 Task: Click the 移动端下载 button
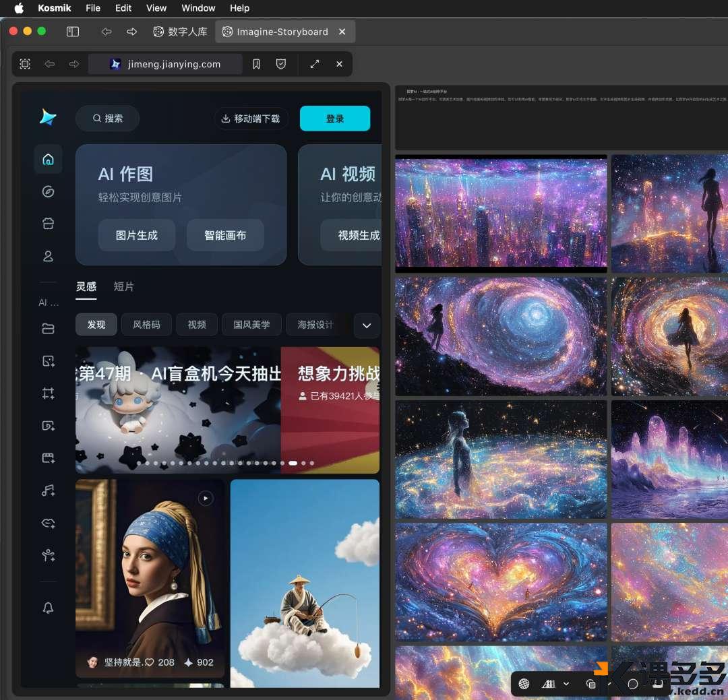coord(251,119)
